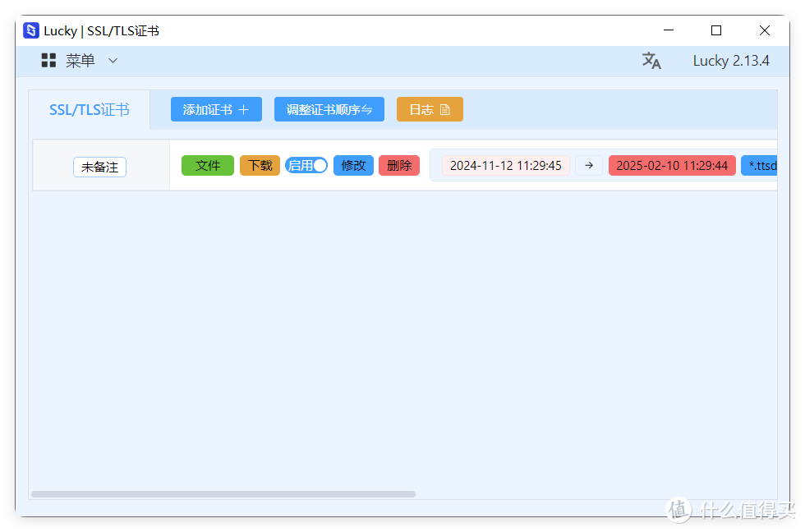Open the 日志 log button
Image resolution: width=805 pixels, height=532 pixels.
pos(430,109)
